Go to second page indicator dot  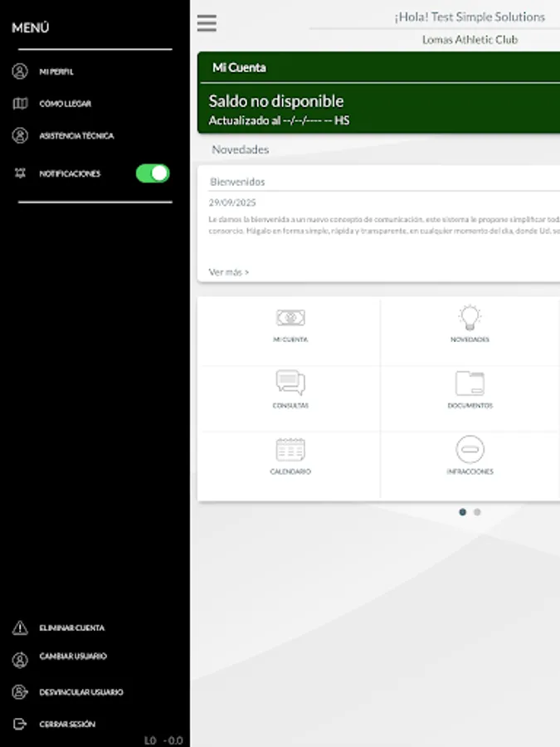pos(477,512)
